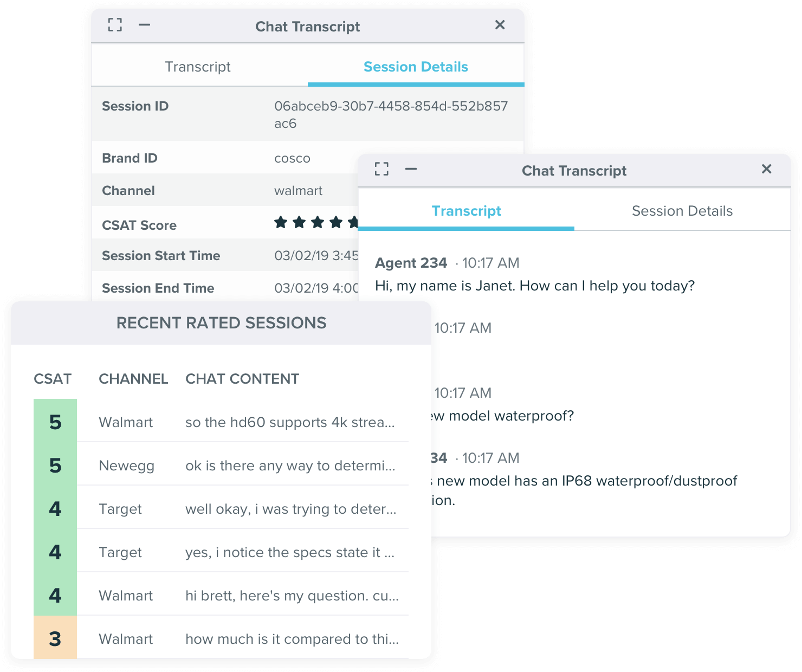Minimize the front Chat Transcript window
Viewport: 802px width, 672px height.
click(411, 169)
